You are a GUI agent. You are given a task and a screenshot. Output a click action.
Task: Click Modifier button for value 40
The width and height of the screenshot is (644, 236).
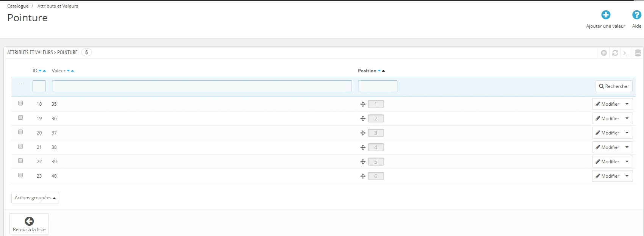[x=607, y=176]
